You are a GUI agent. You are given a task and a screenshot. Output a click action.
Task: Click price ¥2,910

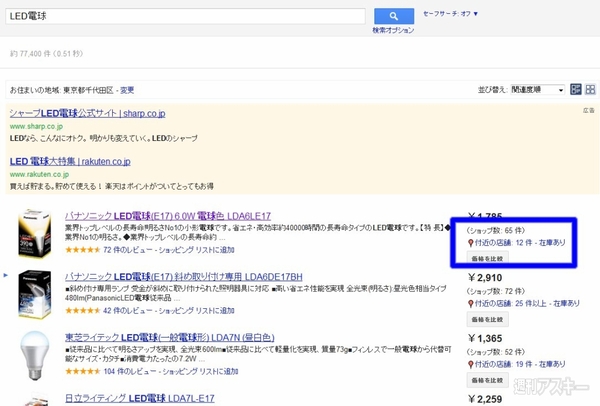click(x=485, y=278)
